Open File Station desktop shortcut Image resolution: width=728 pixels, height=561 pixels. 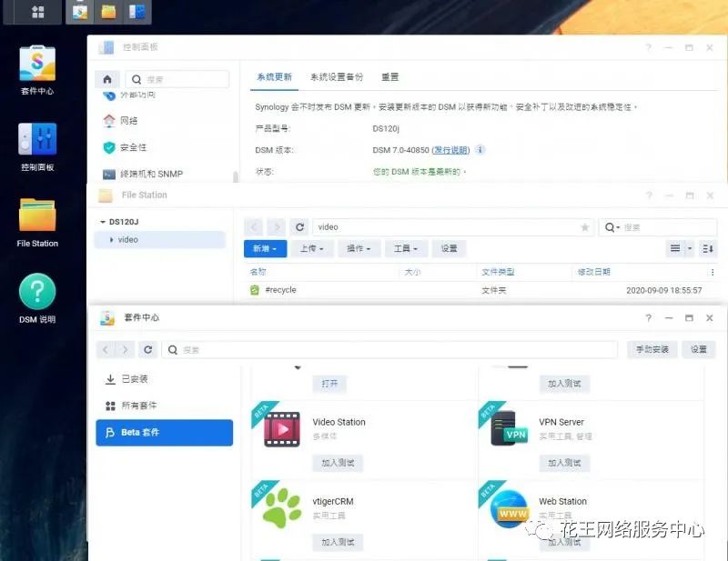37,223
